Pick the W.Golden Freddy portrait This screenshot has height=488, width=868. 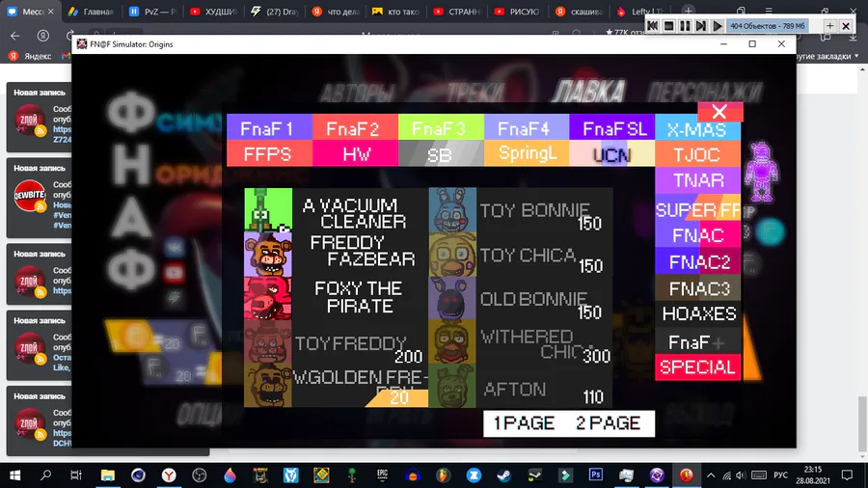(x=268, y=386)
